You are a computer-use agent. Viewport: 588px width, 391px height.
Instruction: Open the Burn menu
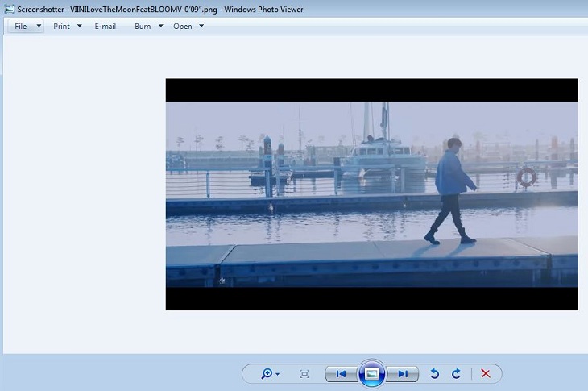[143, 27]
